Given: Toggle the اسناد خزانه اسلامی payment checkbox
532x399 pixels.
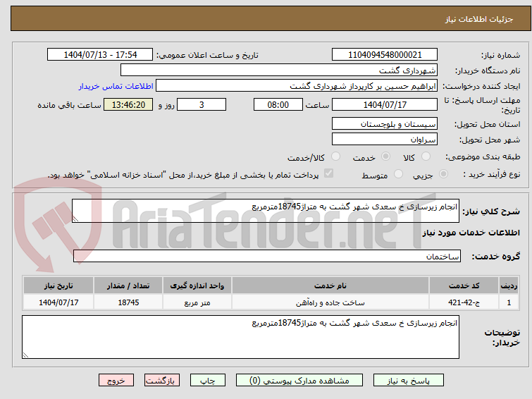Looking at the screenshot, I should (x=328, y=173).
